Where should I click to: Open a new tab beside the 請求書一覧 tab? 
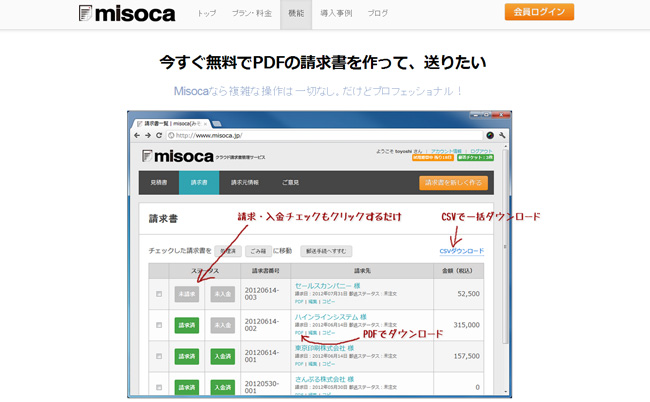click(x=217, y=124)
